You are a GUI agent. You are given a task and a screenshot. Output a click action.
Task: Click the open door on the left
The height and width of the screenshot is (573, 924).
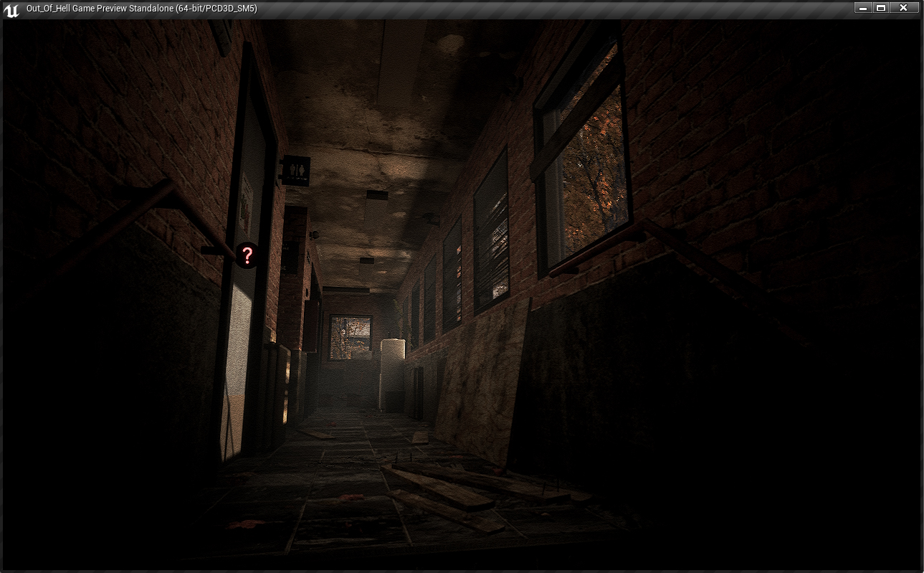point(244,301)
